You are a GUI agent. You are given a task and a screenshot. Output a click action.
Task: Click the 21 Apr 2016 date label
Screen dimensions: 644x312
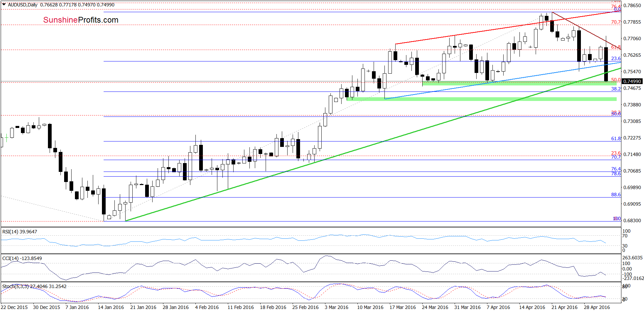(564, 307)
